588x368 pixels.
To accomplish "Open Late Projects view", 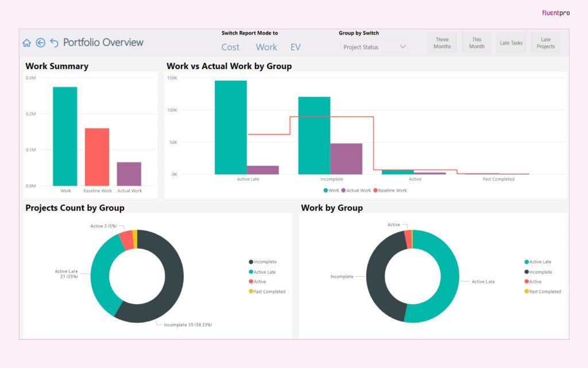I will tap(545, 43).
